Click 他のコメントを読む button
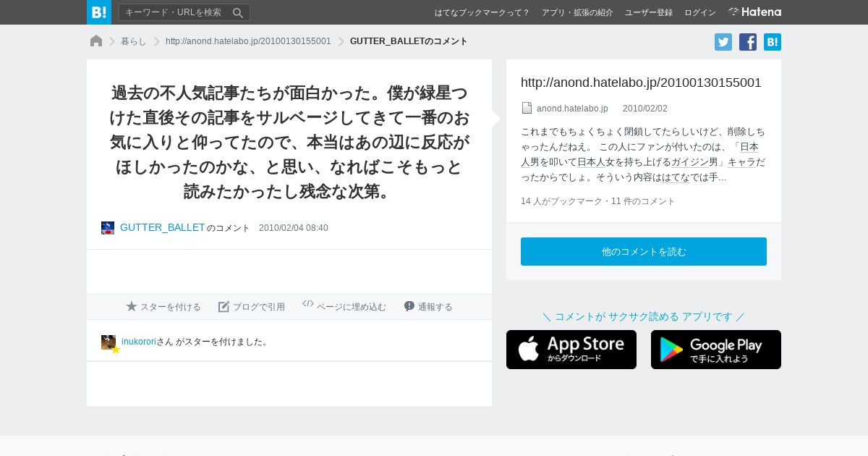The image size is (868, 456). point(644,251)
